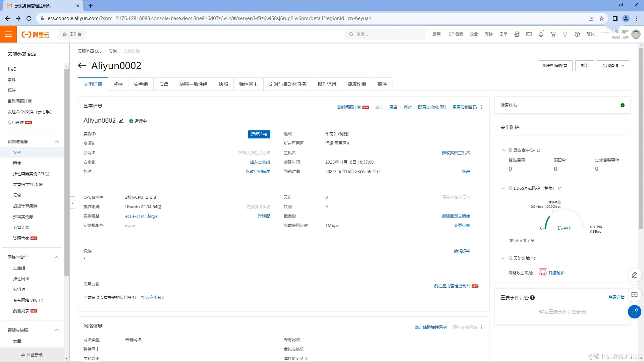Open shopping cart icon

553,34
